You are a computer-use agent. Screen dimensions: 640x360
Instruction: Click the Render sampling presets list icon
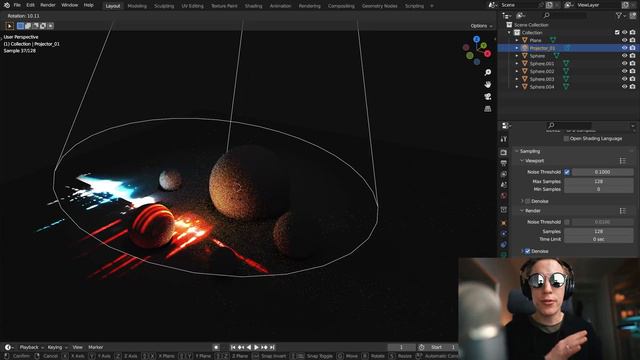click(622, 211)
